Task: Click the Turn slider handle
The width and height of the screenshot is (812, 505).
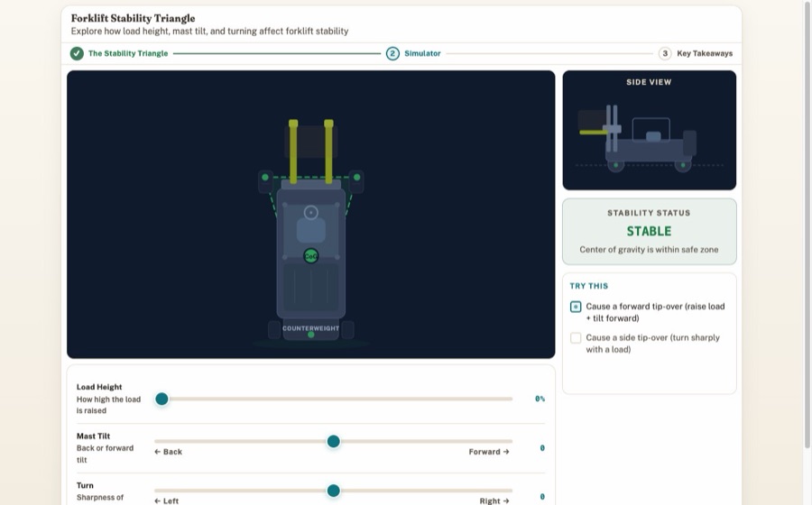Action: coord(334,491)
